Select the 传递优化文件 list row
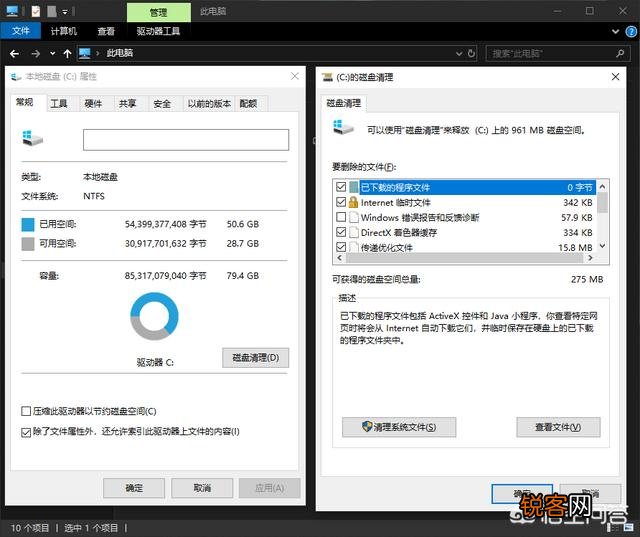The image size is (640, 537). point(464,247)
